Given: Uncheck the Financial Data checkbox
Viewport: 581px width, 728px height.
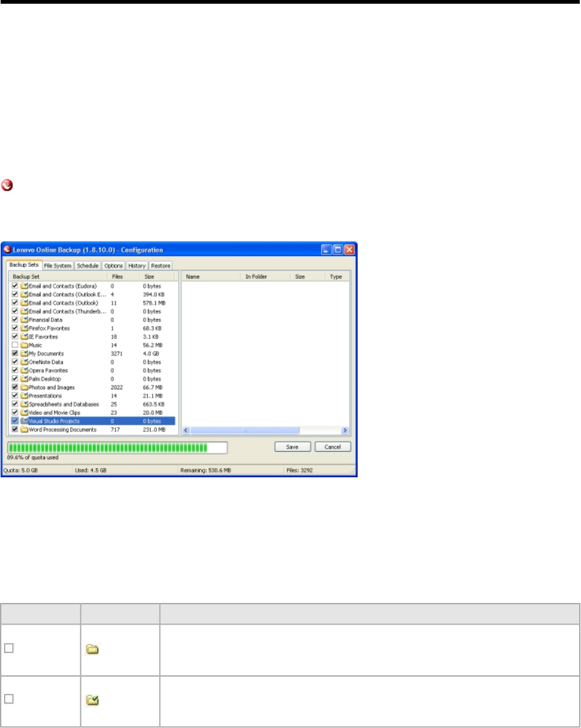Looking at the screenshot, I should point(15,319).
